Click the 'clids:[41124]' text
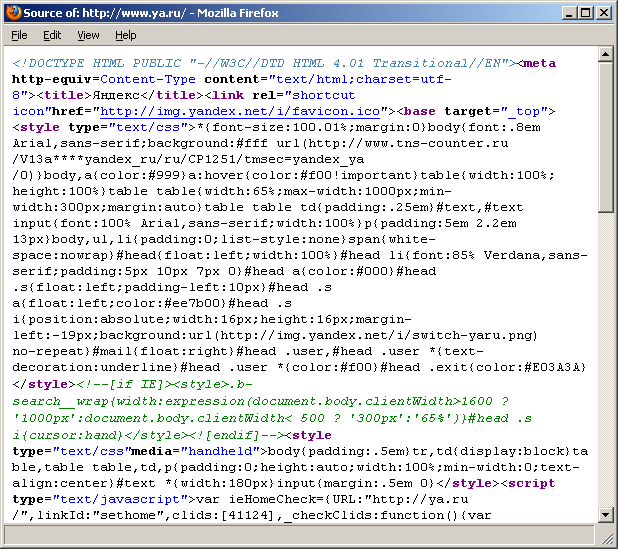The image size is (618, 549). pos(223,515)
